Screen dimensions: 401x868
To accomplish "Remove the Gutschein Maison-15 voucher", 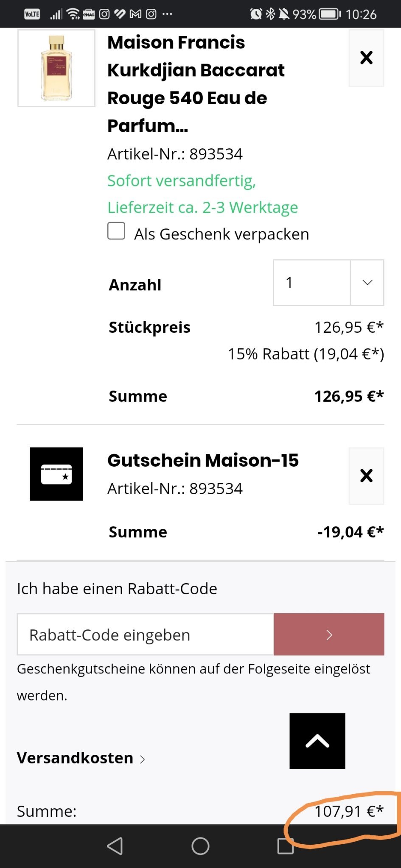I will tap(366, 476).
